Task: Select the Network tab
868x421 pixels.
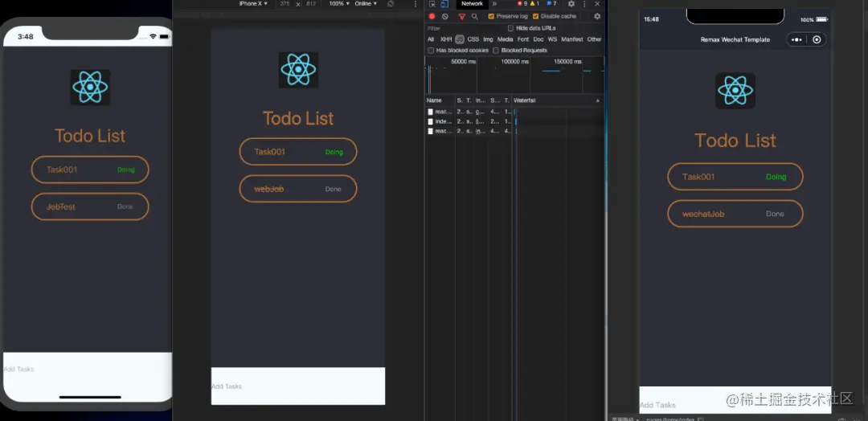Action: (473, 4)
